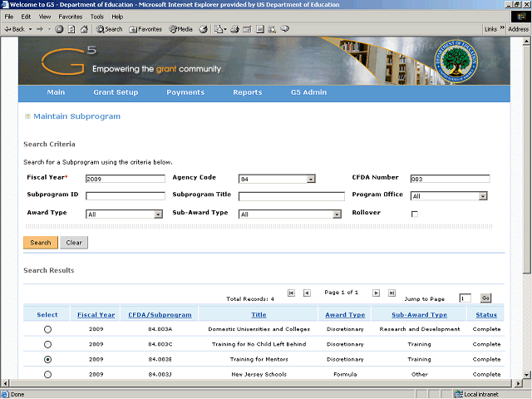Select radio button for Domestic Universities and Colleges
Viewport: 532px width, 399px height.
(x=47, y=329)
